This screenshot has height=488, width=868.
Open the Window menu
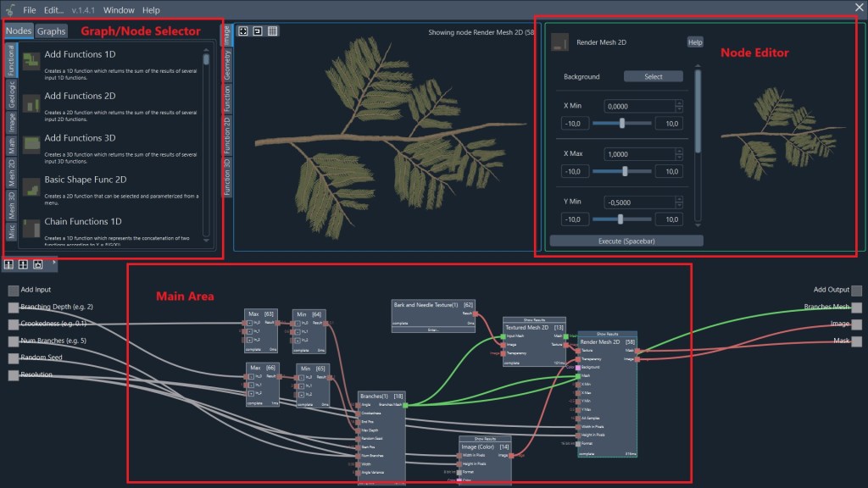119,10
